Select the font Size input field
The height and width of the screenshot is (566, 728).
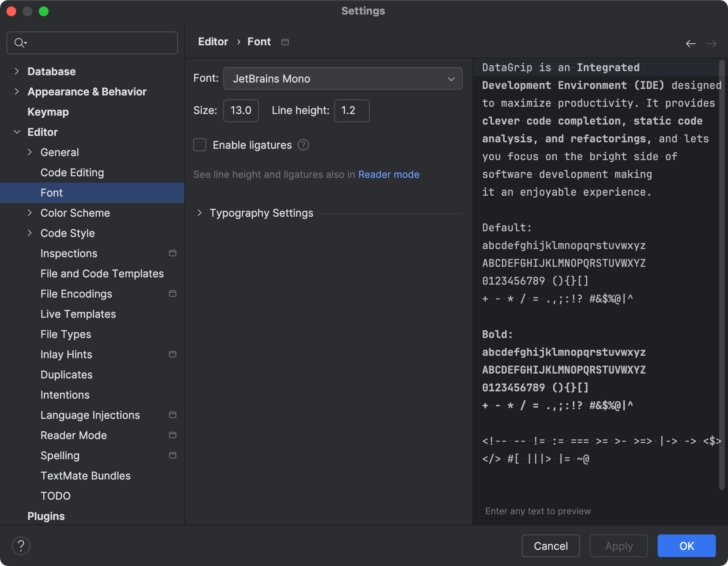pyautogui.click(x=241, y=110)
